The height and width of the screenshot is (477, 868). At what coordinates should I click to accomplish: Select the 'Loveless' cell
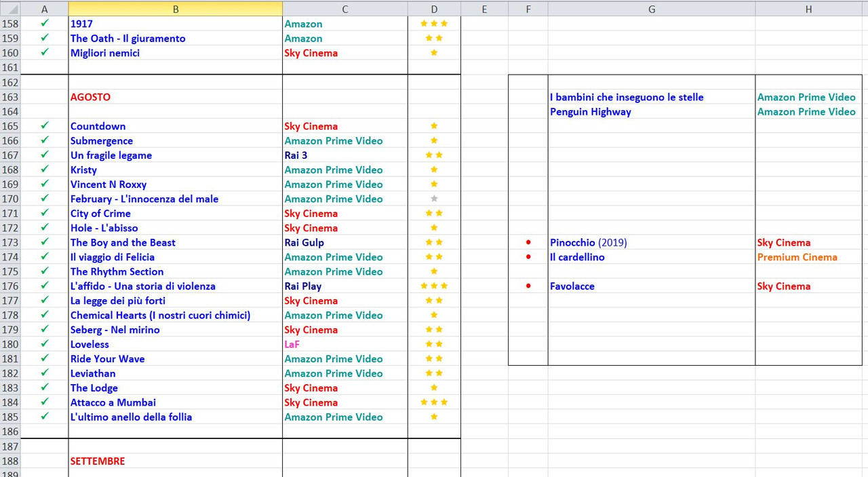175,344
